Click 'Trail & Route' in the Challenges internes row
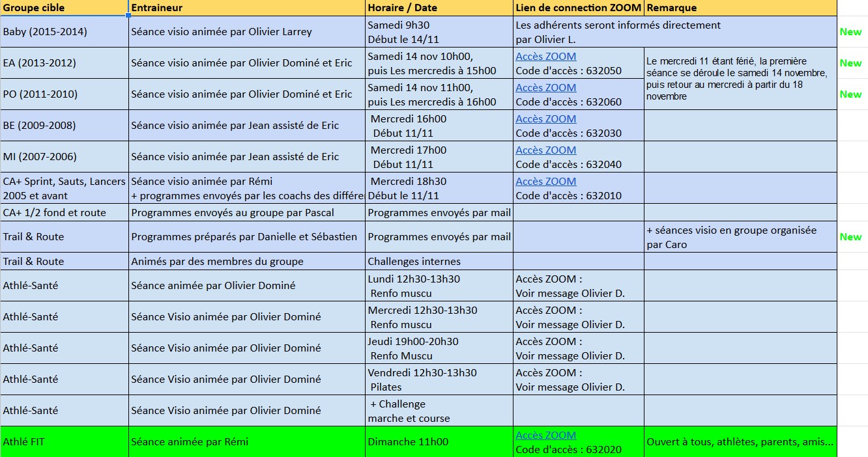The height and width of the screenshot is (457, 868). coord(65,261)
